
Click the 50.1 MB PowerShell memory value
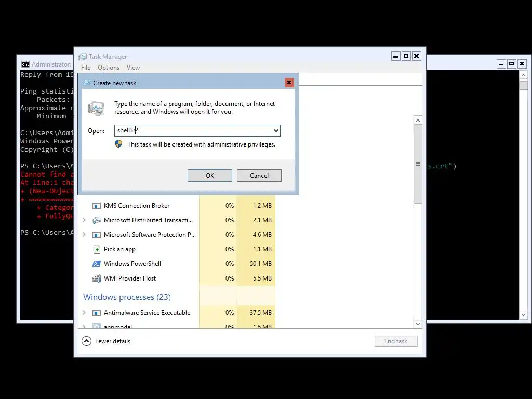click(x=261, y=264)
